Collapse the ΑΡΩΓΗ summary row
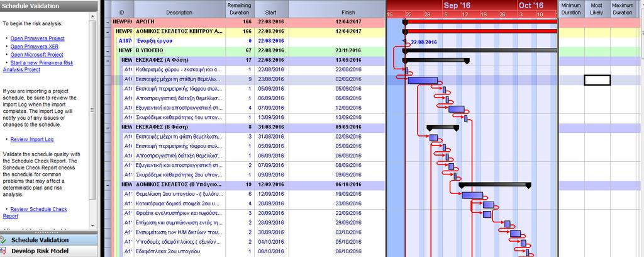The image size is (644, 257). pos(108,22)
